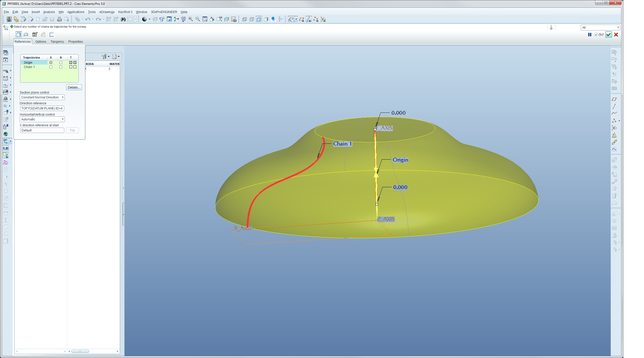Viewport: 644px width, 358px height.
Task: Click the binoculars Find icon
Action: click(123, 19)
